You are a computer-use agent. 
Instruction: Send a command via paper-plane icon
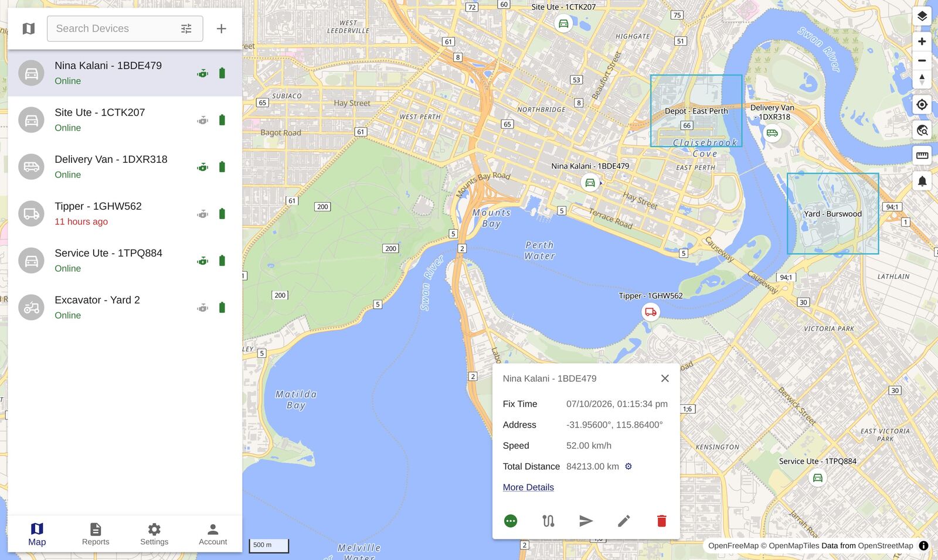click(586, 521)
